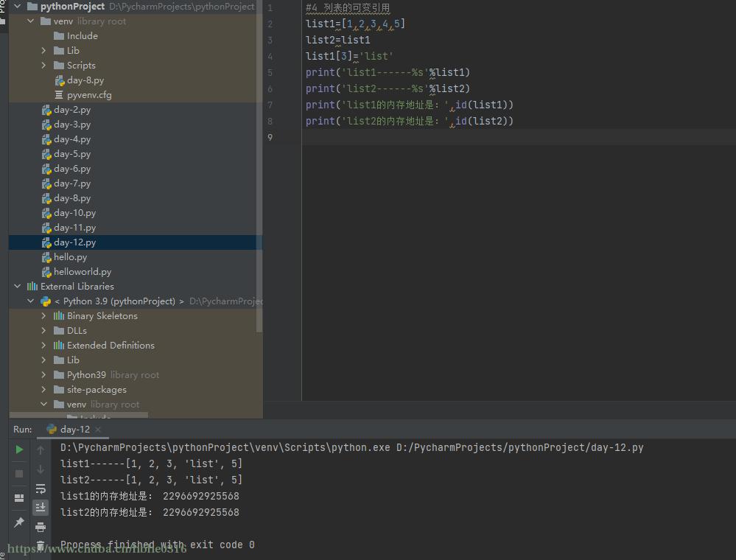This screenshot has width=736, height=560.
Task: Place cursor on comment line '#4 列表的可变引用'
Action: [347, 7]
